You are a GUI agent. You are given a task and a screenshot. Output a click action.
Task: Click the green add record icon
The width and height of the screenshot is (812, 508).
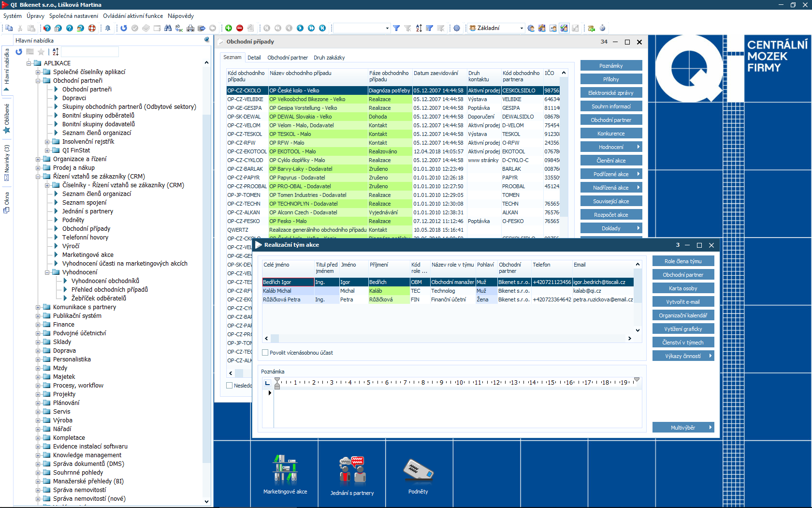pos(229,28)
